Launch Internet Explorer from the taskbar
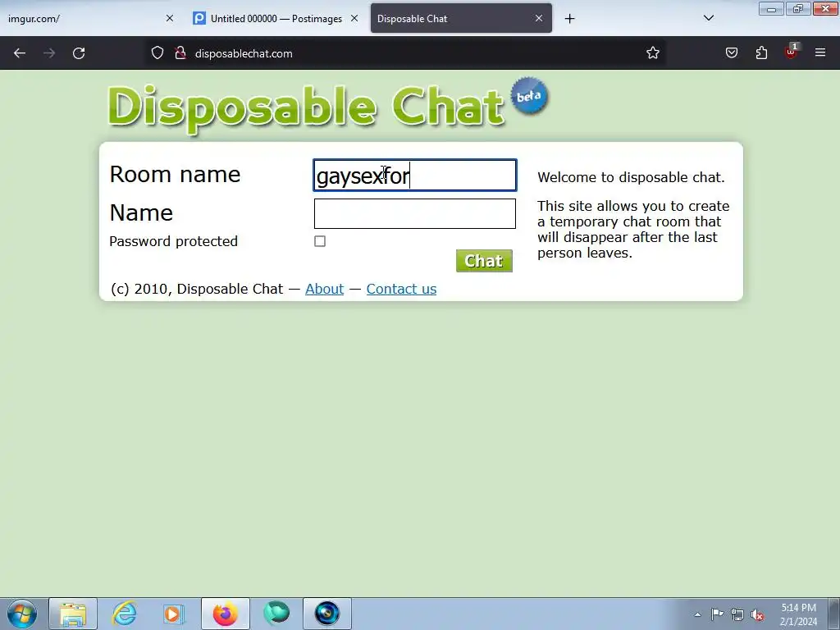This screenshot has height=630, width=840. pos(125,614)
